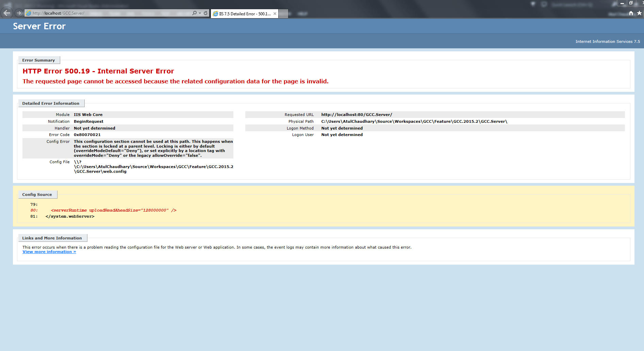
Task: Click the serverRuntime line 80 in Config Source
Action: coord(113,210)
